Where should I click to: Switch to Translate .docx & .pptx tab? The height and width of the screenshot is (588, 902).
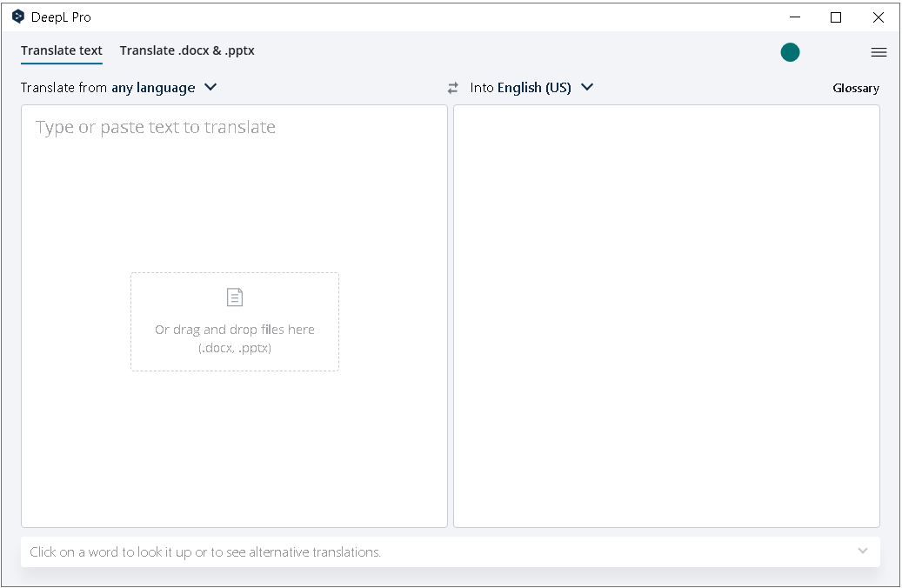187,50
